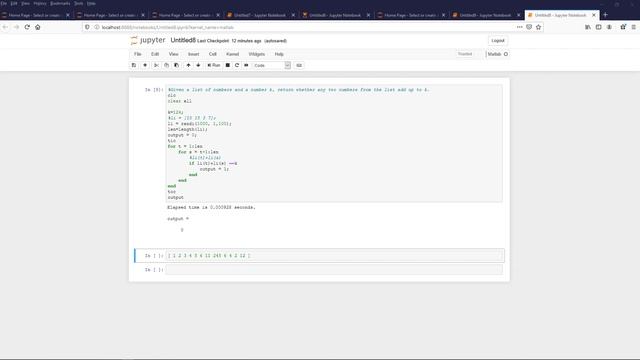Save the notebook with the floppy disk icon

[x=134, y=65]
